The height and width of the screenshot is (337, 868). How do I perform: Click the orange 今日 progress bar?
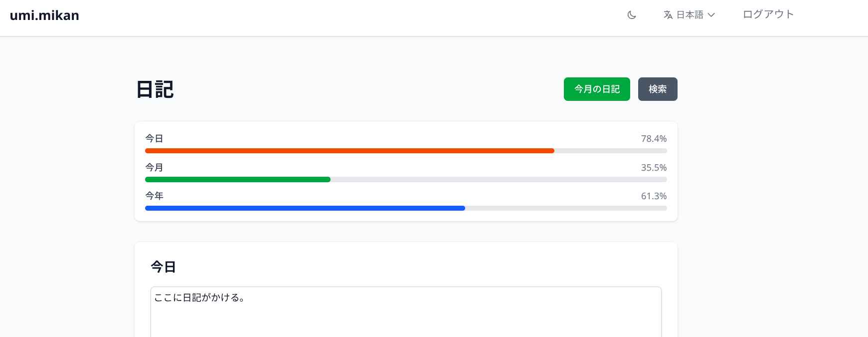[x=349, y=151]
